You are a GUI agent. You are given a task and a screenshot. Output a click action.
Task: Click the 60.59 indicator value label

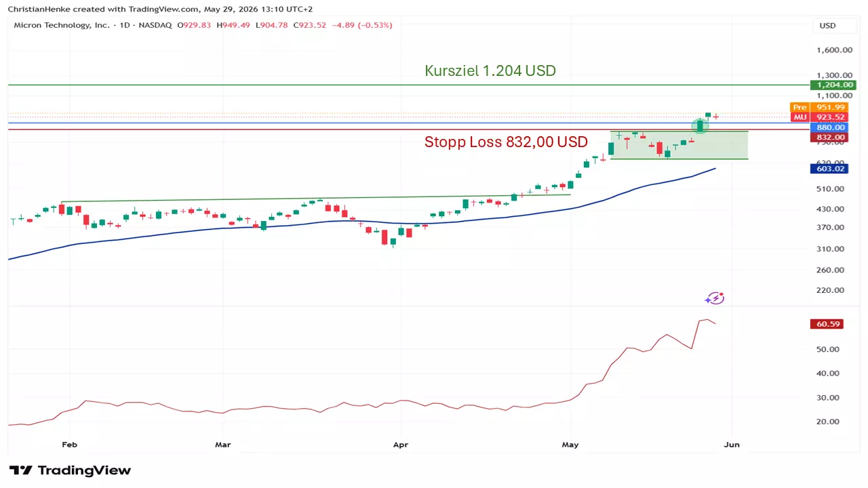coord(829,324)
